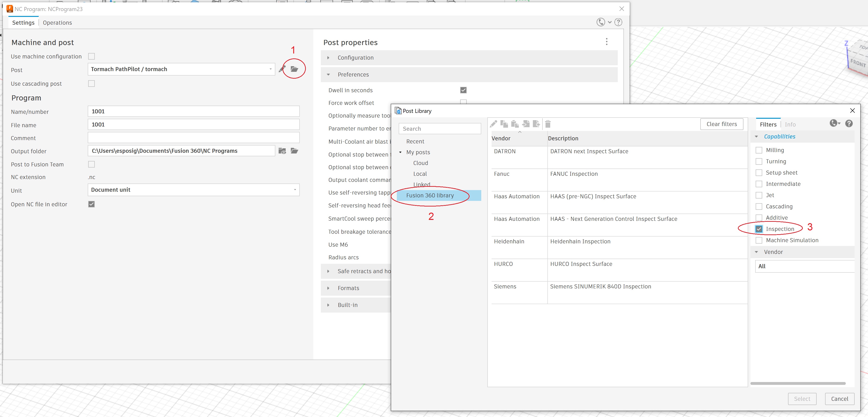The image size is (868, 417).
Task: Click the paste icon in Post Library toolbar
Action: tap(515, 124)
